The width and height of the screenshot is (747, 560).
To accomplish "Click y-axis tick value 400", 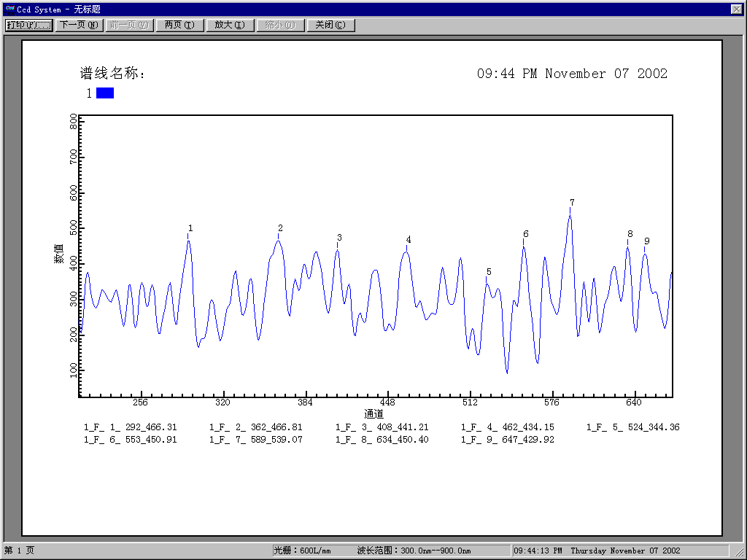I will 74,263.
